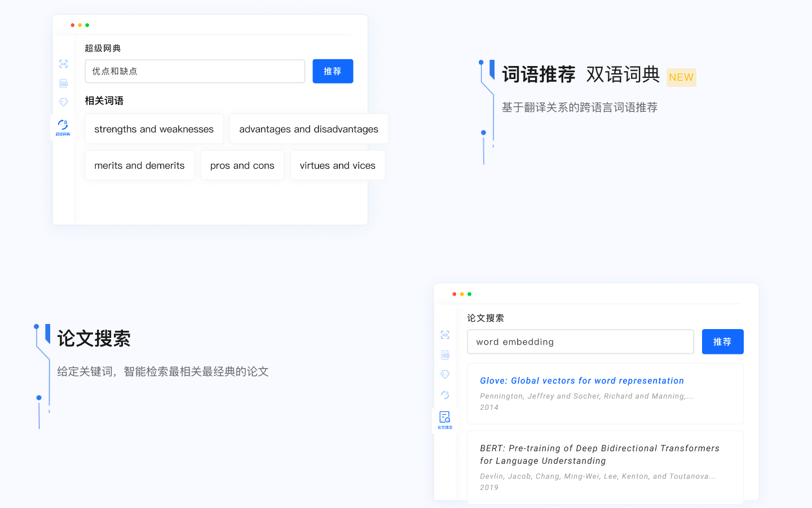Screen dimensions: 812x508
Task: Choose the 'advantages and disadvantages' suggestion
Action: tap(308, 129)
